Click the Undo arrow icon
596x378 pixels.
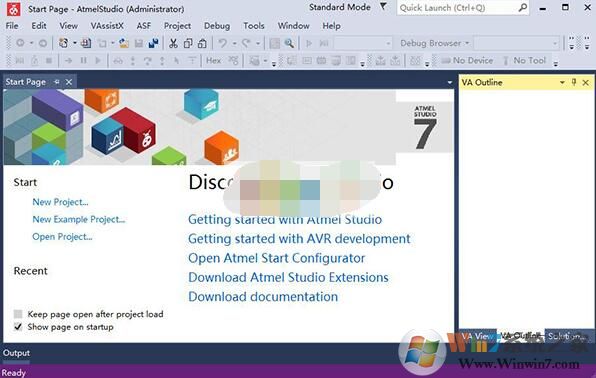[222, 43]
